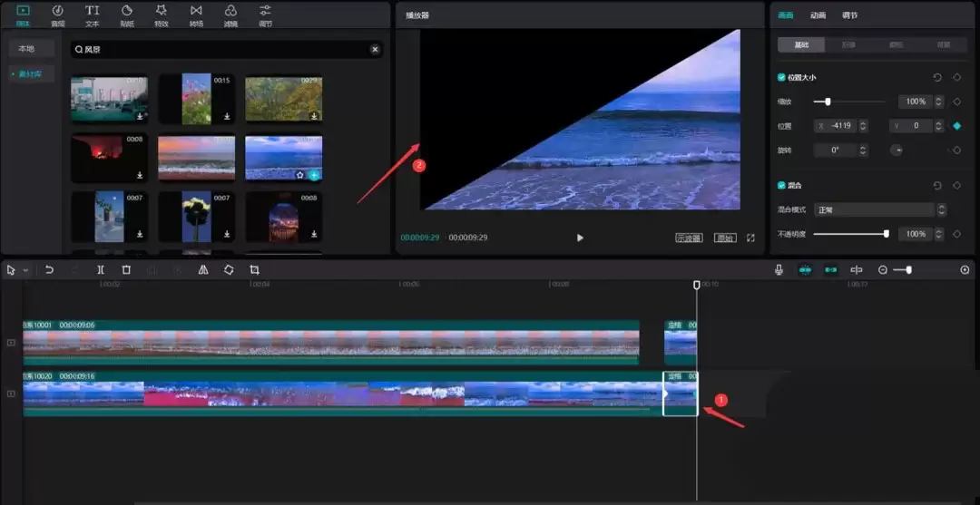This screenshot has height=505, width=980.
Task: Open the 贴纸 stickers panel
Action: [126, 15]
